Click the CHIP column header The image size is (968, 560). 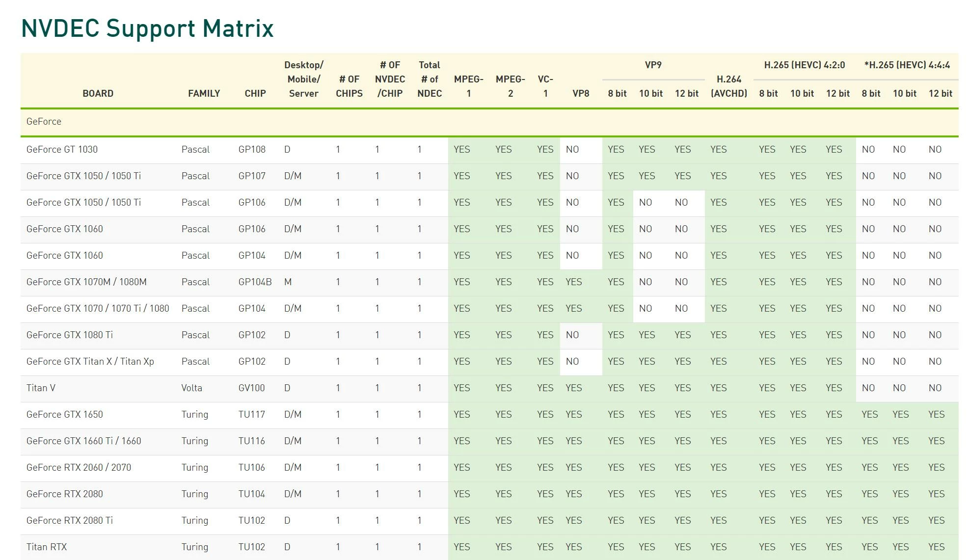(255, 93)
